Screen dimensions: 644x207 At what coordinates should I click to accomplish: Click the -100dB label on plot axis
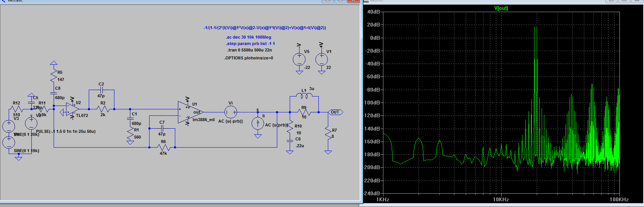point(372,103)
